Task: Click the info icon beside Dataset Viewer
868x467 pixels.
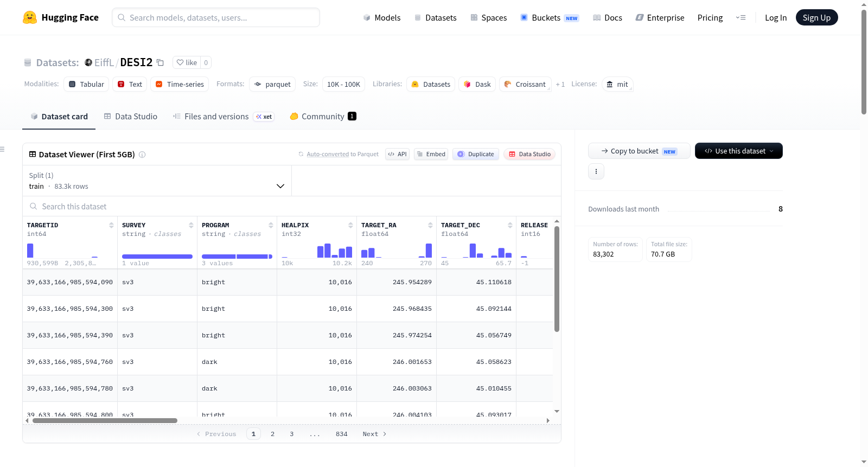Action: [x=142, y=155]
